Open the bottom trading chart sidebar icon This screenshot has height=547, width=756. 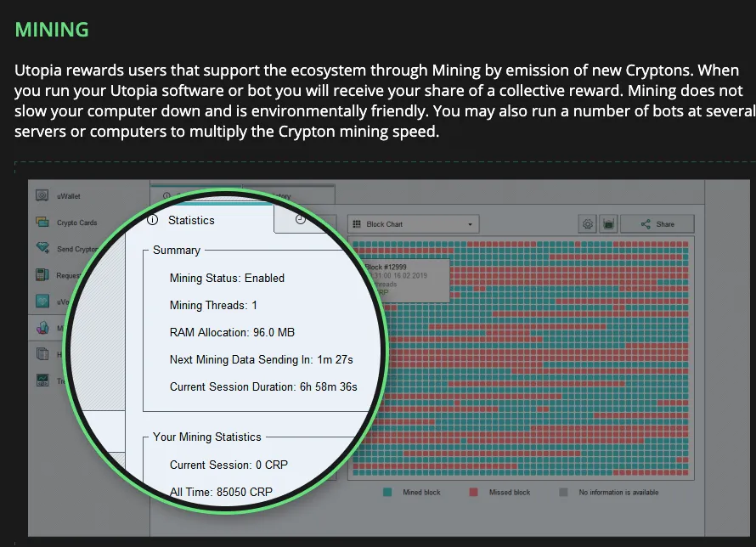pyautogui.click(x=42, y=381)
